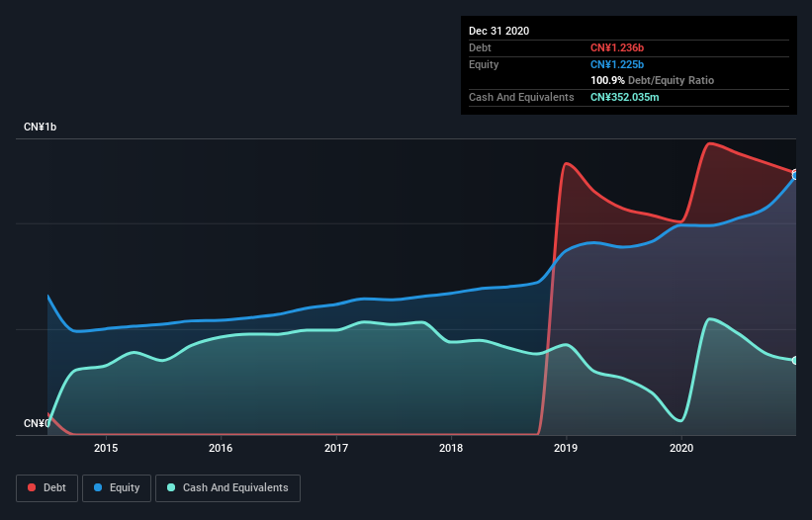Image resolution: width=812 pixels, height=520 pixels.
Task: Toggle the Equity series legend button
Action: pos(117,488)
